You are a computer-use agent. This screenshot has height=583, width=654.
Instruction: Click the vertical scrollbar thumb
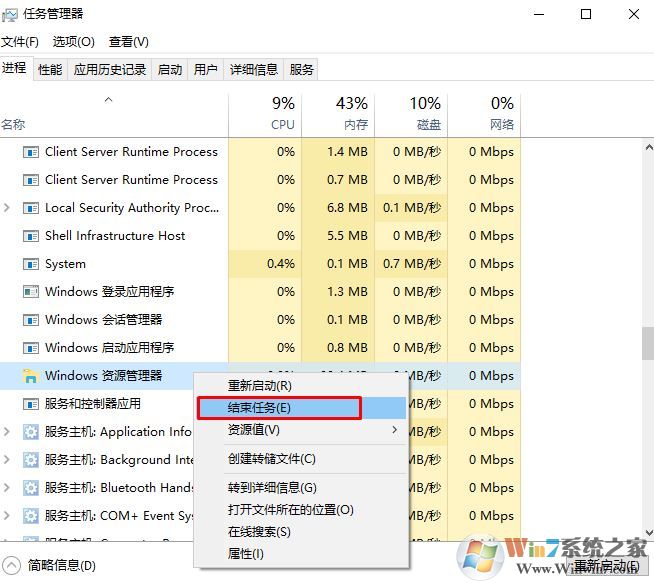648,344
